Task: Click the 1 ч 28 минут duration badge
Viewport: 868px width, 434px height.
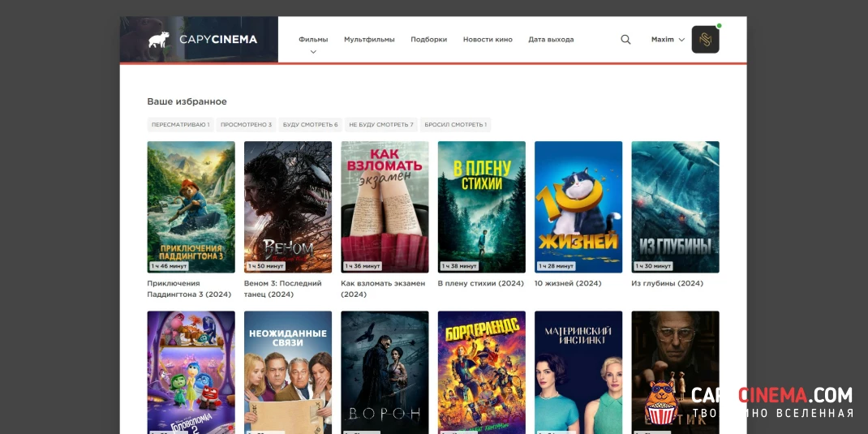Action: pos(556,266)
